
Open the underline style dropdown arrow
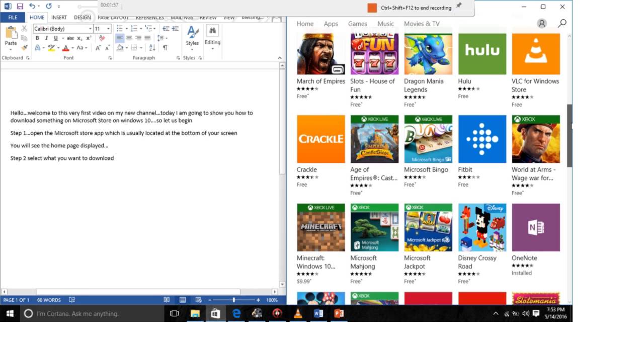[x=62, y=38]
